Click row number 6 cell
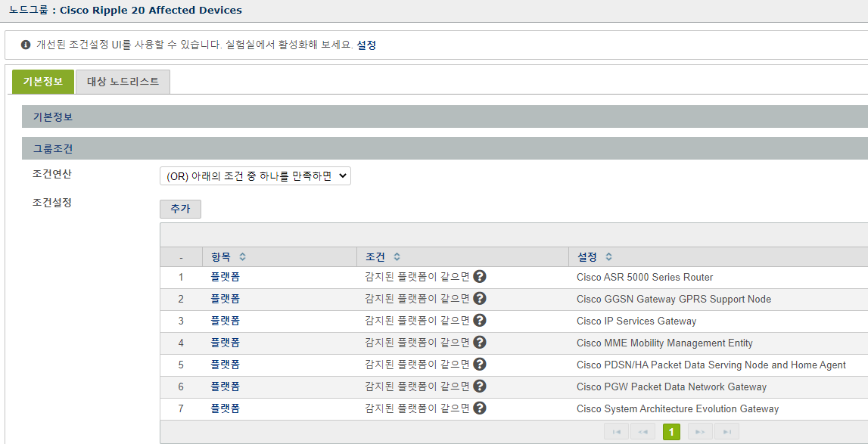This screenshot has width=868, height=444. tap(181, 387)
